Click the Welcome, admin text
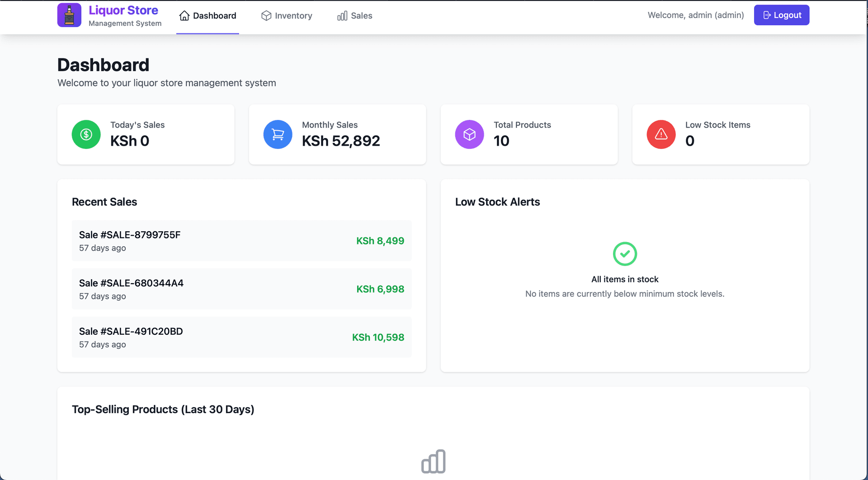The image size is (868, 480). pyautogui.click(x=695, y=14)
